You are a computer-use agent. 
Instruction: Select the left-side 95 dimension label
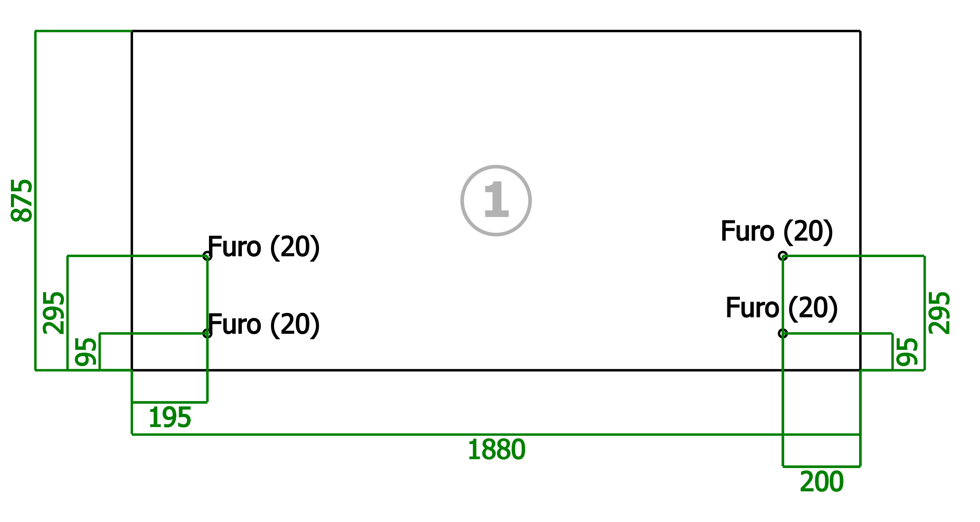86,352
